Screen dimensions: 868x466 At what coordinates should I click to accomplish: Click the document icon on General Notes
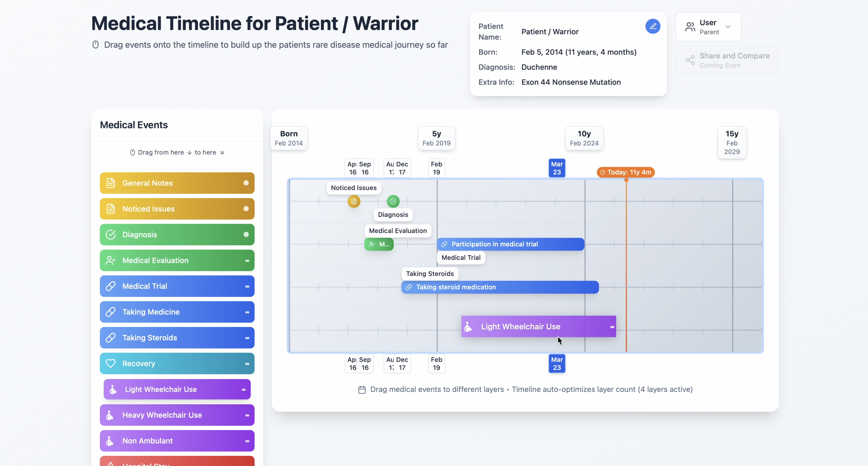(x=111, y=183)
